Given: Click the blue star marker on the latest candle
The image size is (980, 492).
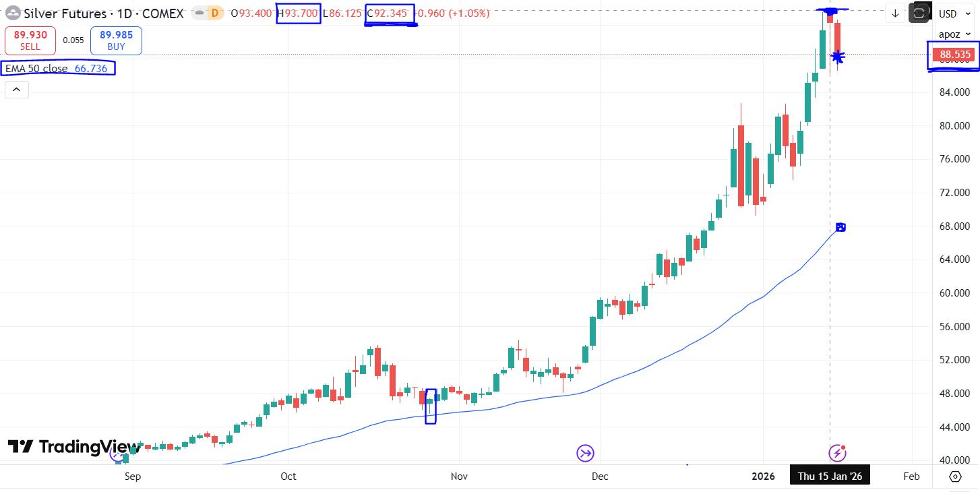Looking at the screenshot, I should [x=836, y=57].
